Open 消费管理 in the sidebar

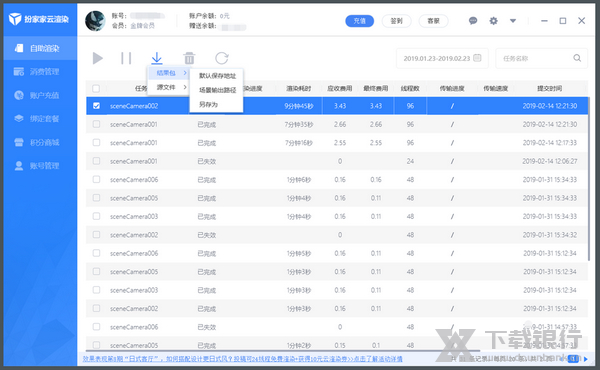(x=40, y=72)
